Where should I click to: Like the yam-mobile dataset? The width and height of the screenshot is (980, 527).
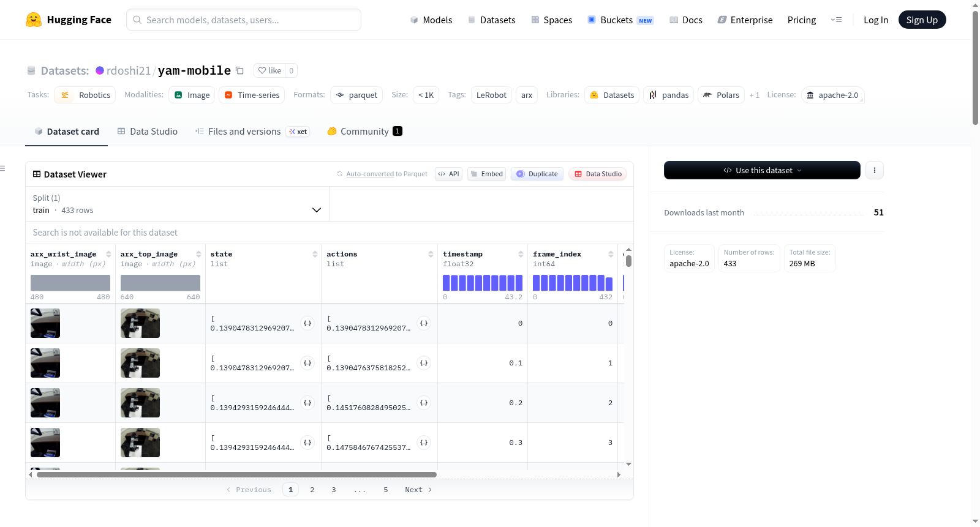269,70
